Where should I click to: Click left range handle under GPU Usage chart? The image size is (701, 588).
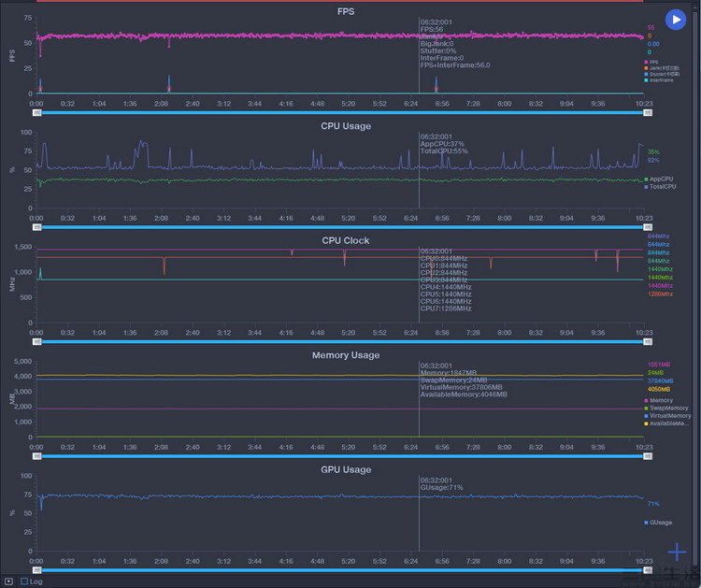[37, 570]
